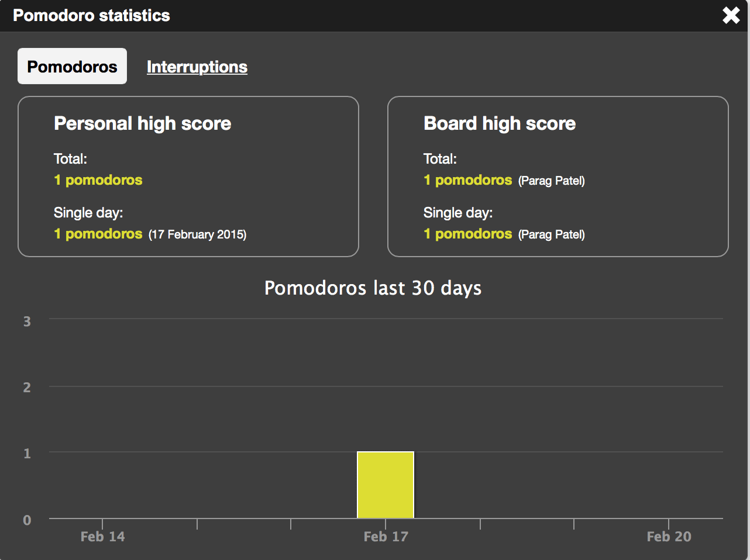Close the Pomodoro statistics dialog
The width and height of the screenshot is (750, 560).
pyautogui.click(x=731, y=15)
